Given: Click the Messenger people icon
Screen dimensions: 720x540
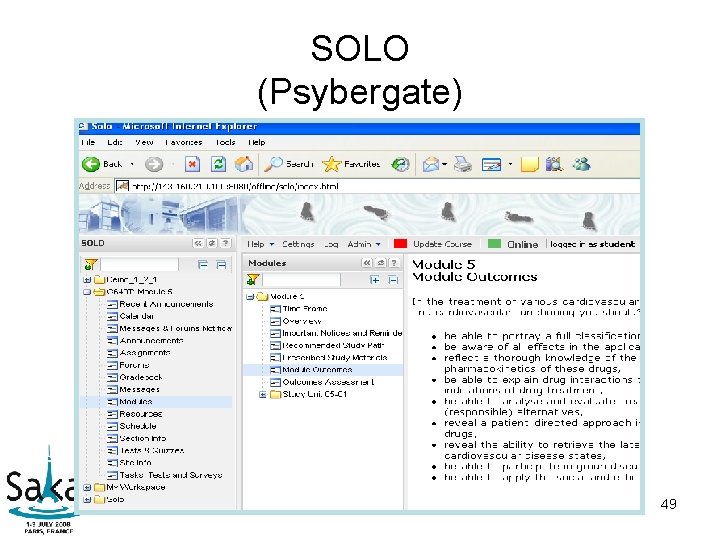Looking at the screenshot, I should (x=581, y=164).
